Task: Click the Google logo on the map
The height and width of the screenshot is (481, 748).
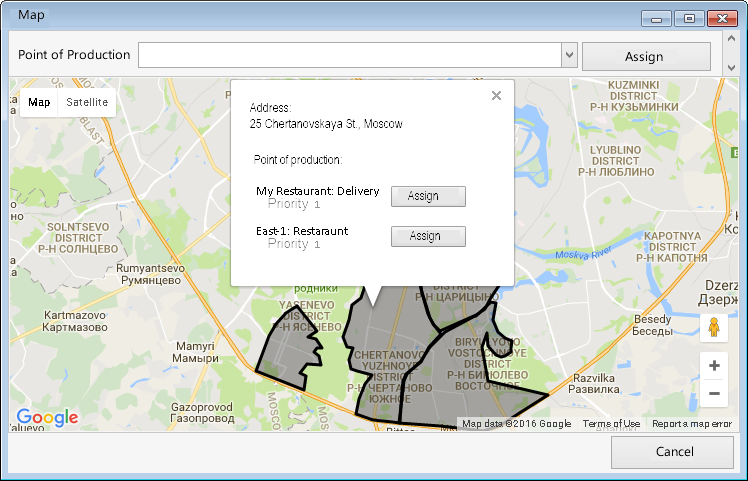Action: pyautogui.click(x=47, y=418)
